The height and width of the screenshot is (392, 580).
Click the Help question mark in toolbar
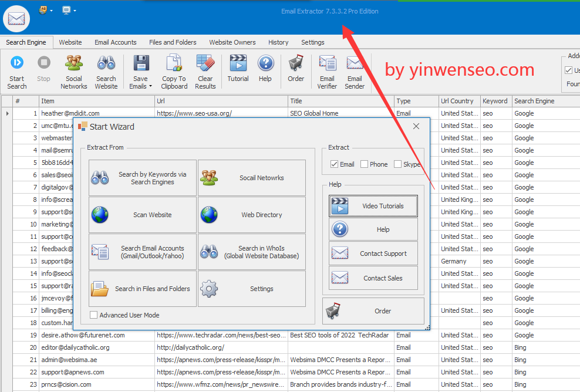265,63
